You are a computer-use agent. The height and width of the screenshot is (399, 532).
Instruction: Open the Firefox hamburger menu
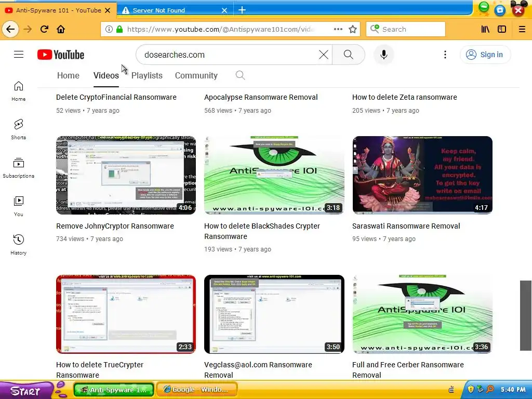[522, 29]
